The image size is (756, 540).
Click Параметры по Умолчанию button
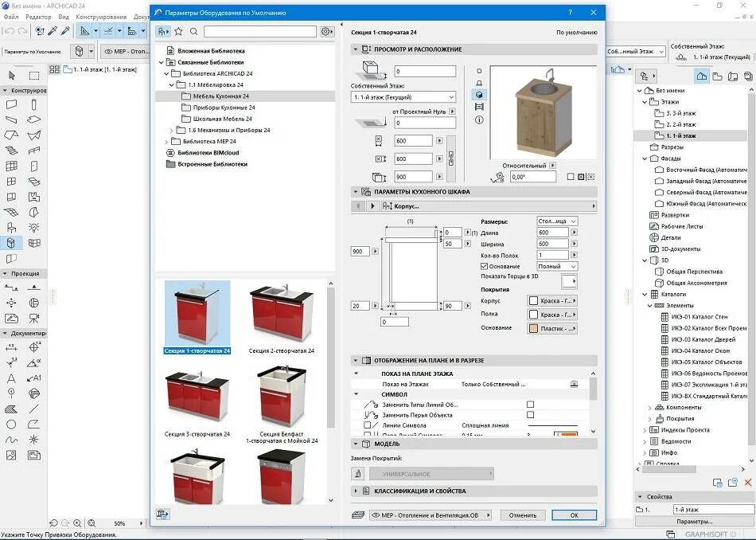pos(33,51)
